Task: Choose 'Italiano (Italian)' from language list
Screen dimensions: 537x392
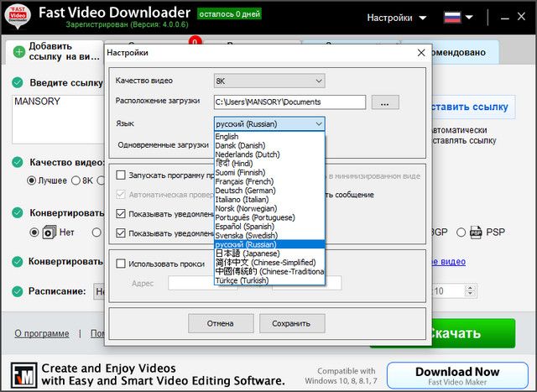Action: pos(269,200)
